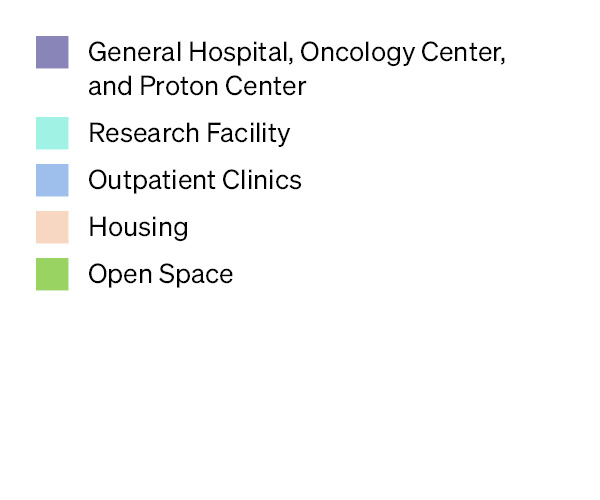Image resolution: width=600 pixels, height=500 pixels.
Task: Select the Outpatient Clinics legend label
Action: (195, 180)
